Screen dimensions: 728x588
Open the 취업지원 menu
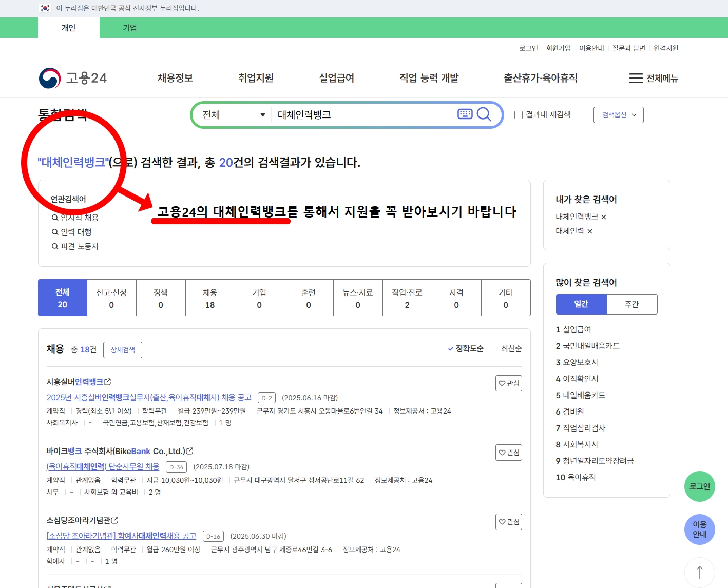256,78
